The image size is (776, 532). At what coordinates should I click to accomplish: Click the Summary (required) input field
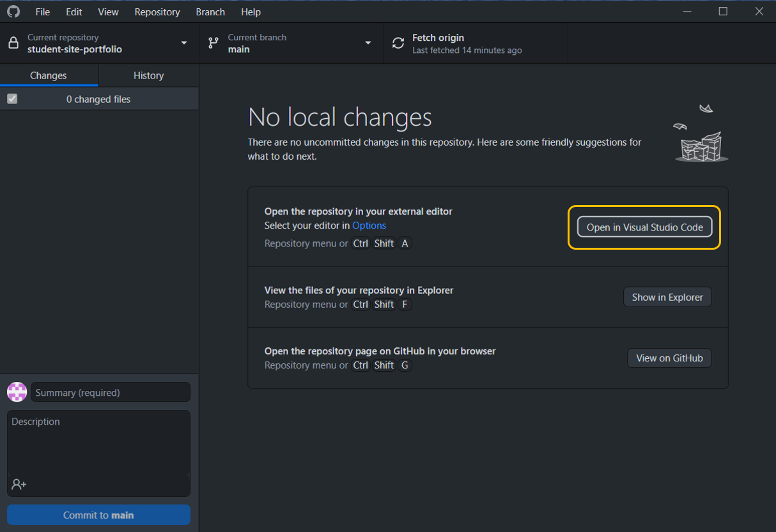111,392
